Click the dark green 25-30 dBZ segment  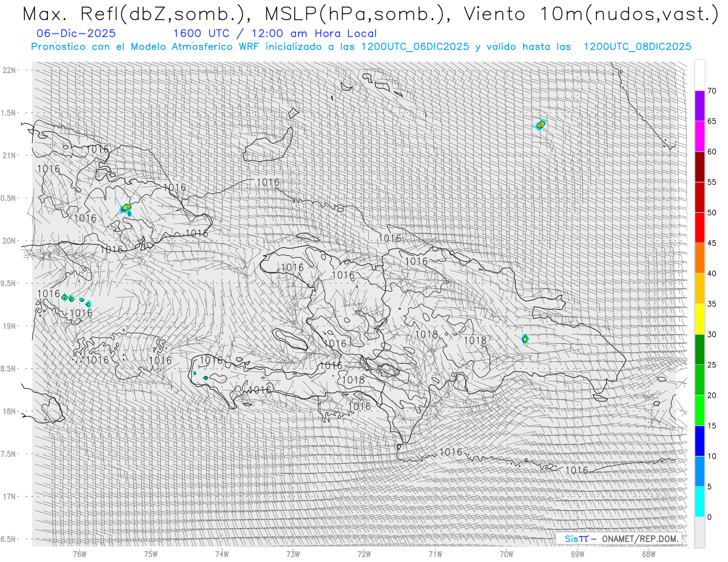(699, 349)
